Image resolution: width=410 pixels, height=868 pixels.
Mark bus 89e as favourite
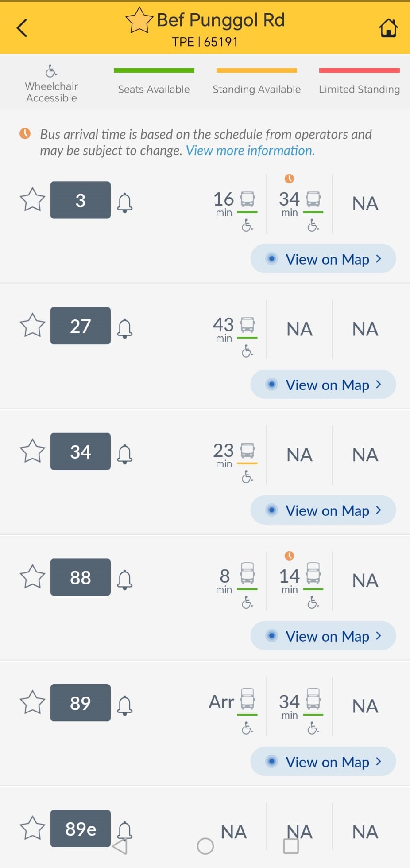coord(33,828)
